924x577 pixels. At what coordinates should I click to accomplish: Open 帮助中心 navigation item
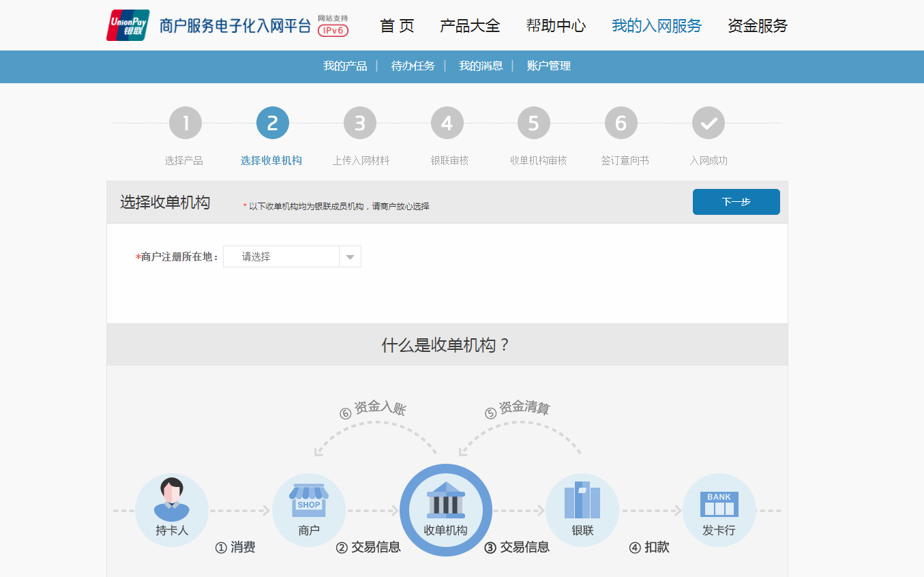[556, 26]
